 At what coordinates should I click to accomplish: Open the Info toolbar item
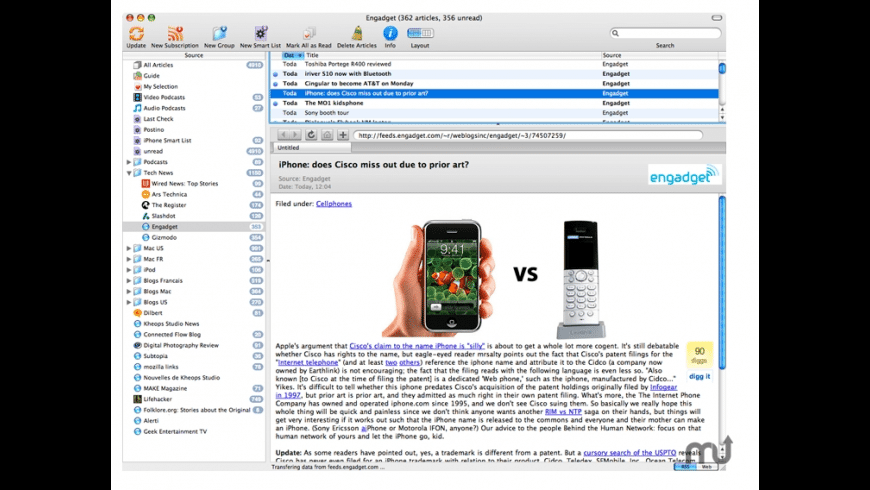pyautogui.click(x=390, y=33)
